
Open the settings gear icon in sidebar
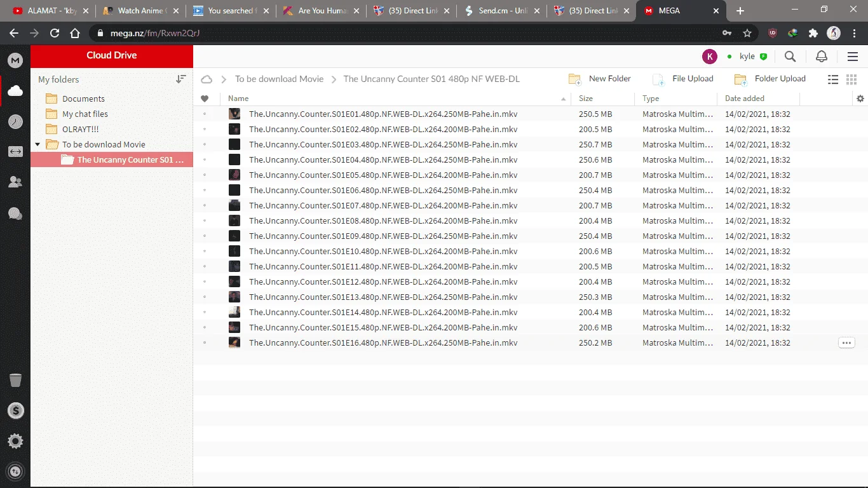[x=15, y=441]
